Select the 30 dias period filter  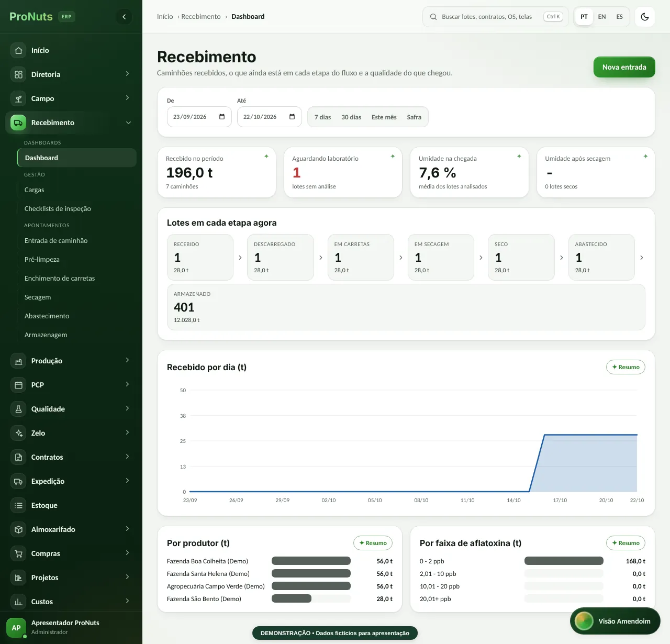[x=351, y=117]
